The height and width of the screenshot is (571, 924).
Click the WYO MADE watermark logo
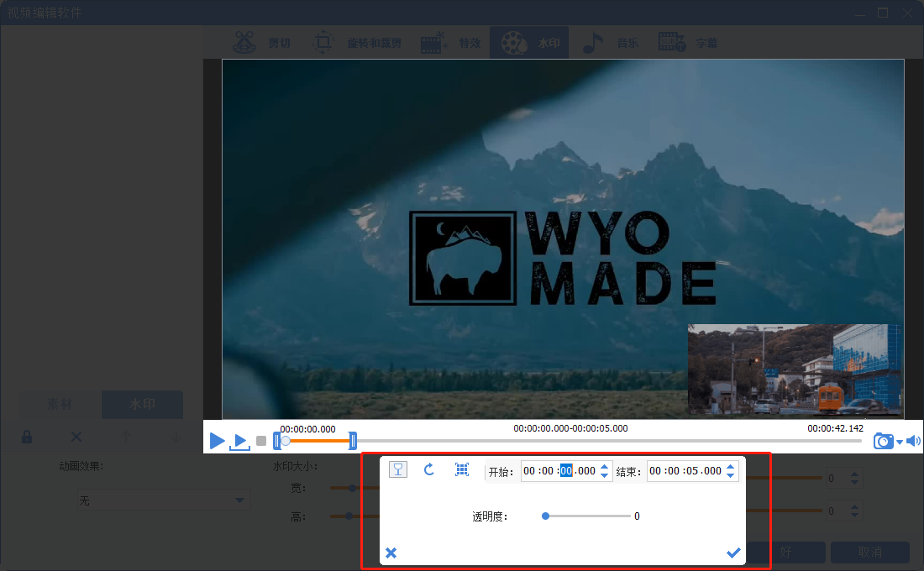[x=563, y=258]
